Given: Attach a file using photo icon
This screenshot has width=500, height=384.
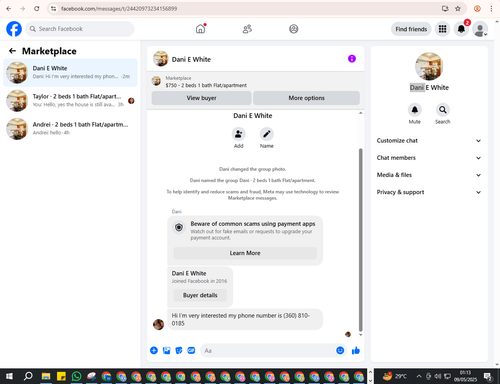Looking at the screenshot, I should [x=166, y=350].
